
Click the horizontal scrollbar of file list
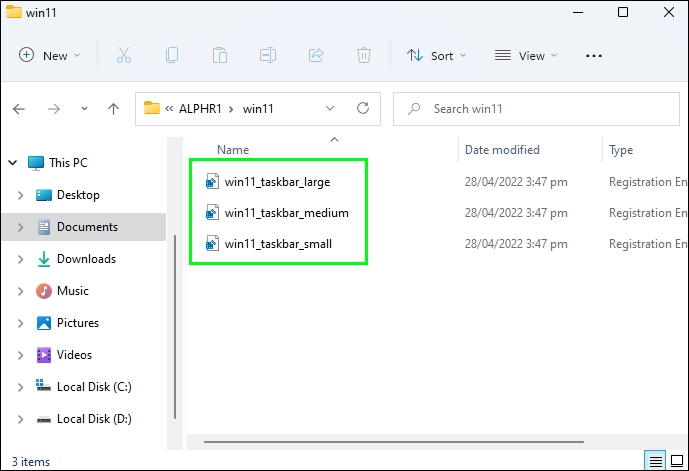[x=394, y=442]
